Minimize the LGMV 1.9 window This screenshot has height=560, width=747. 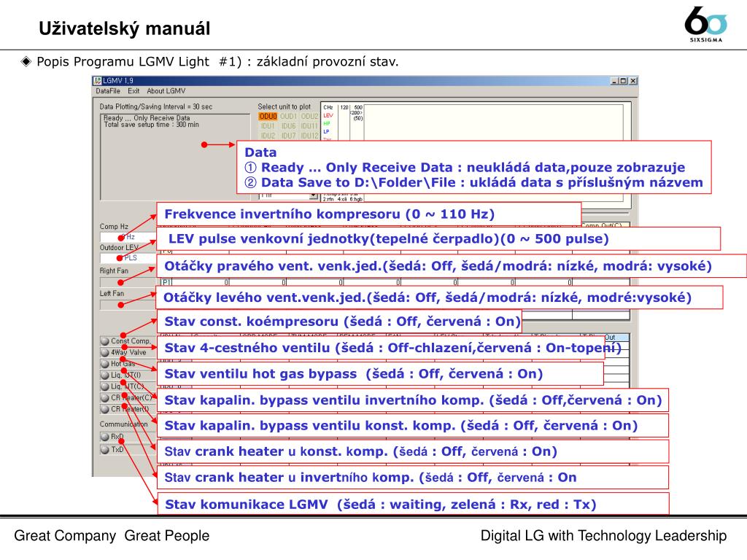pyautogui.click(x=614, y=81)
